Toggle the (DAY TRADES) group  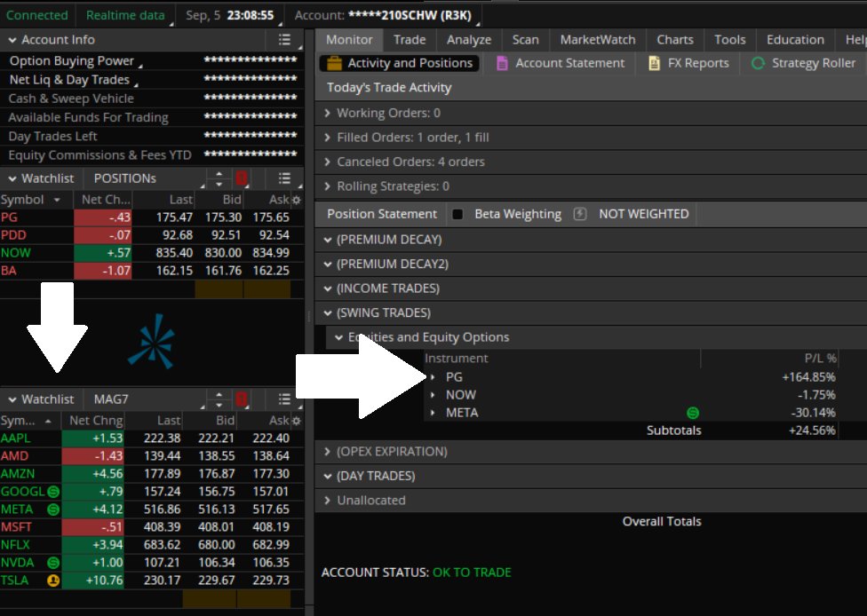point(327,476)
